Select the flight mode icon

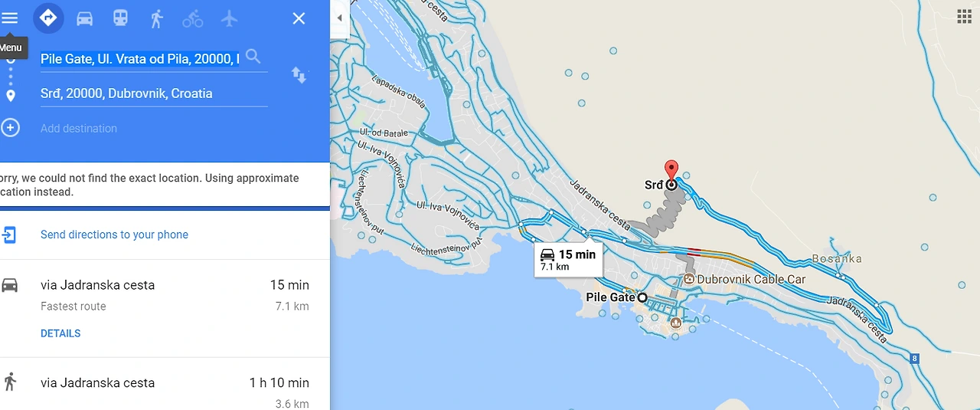click(230, 18)
